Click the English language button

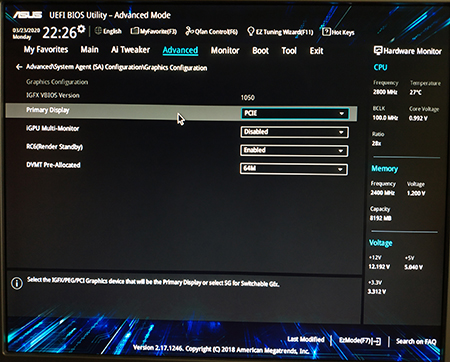click(x=112, y=31)
